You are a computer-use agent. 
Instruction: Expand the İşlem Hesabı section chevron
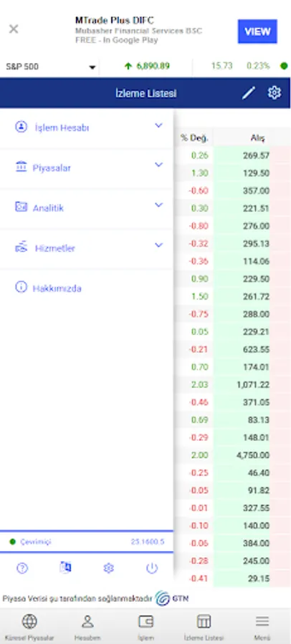(x=158, y=126)
